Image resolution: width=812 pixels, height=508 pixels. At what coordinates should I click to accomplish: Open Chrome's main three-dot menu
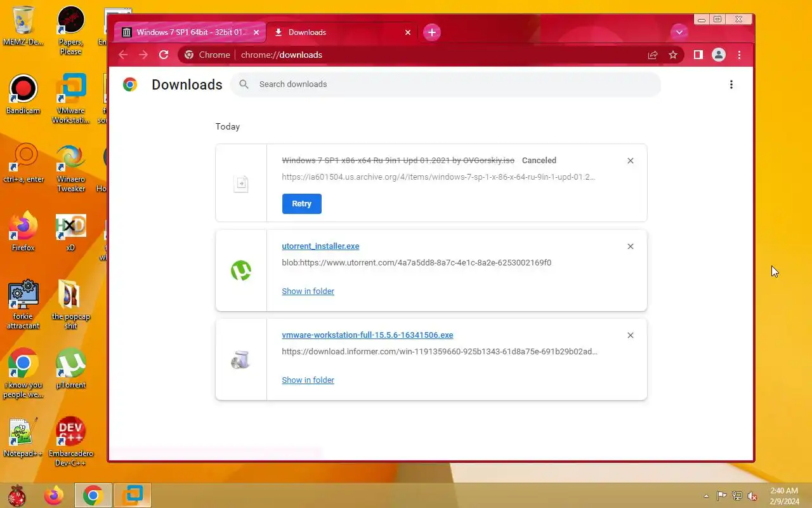tap(739, 55)
